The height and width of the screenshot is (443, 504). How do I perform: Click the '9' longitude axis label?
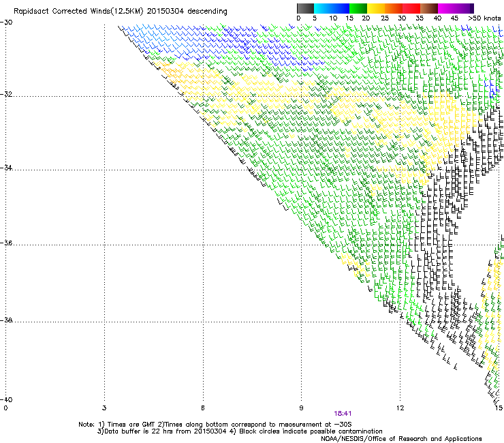(301, 408)
